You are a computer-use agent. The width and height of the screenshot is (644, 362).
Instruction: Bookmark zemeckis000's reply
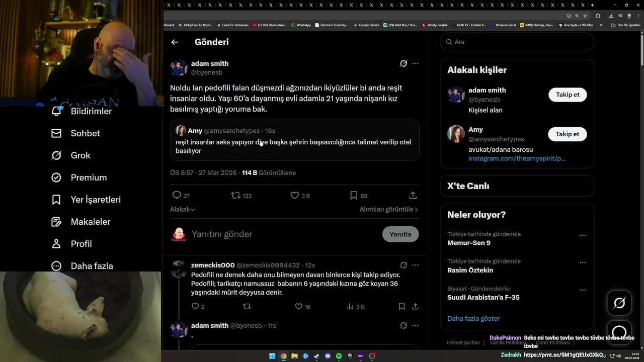401,306
